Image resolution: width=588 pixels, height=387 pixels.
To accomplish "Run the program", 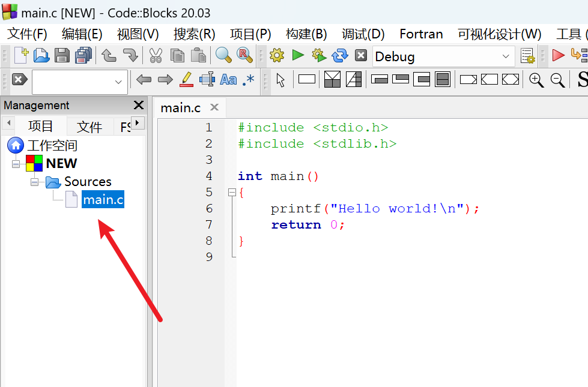I will click(x=297, y=55).
